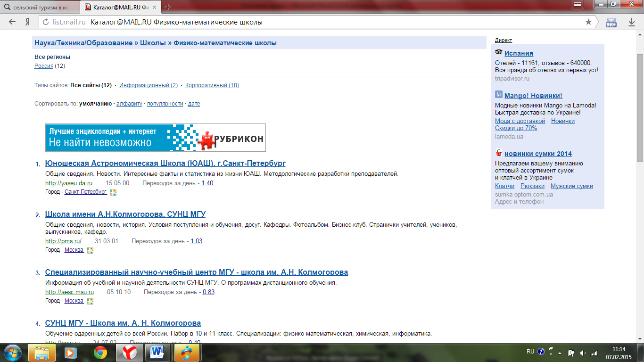Open daily visits stat 1.03
Image resolution: width=644 pixels, height=362 pixels.
pyautogui.click(x=196, y=241)
